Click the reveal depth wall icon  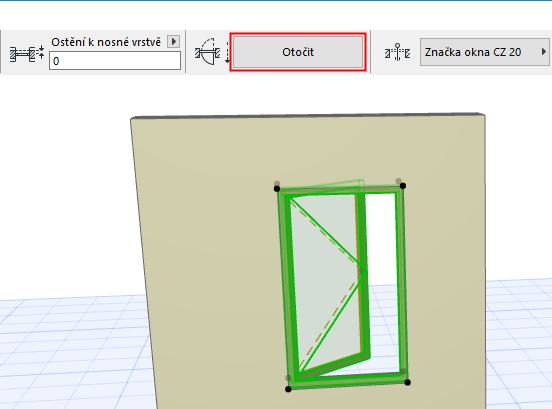pos(27,54)
